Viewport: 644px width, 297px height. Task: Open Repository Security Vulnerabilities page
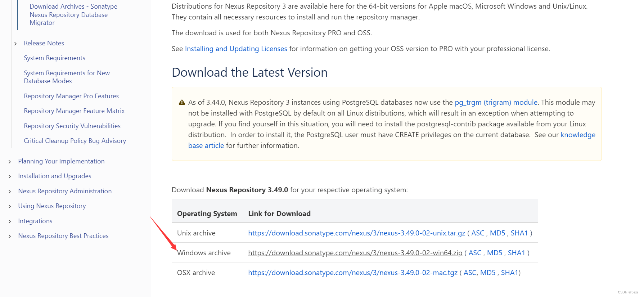(72, 126)
